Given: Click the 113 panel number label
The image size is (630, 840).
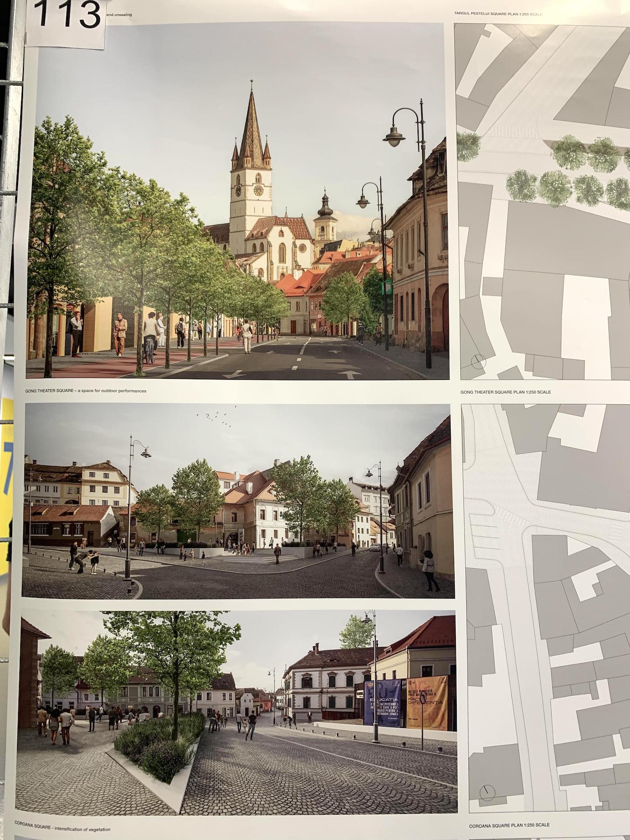Looking at the screenshot, I should point(67,16).
